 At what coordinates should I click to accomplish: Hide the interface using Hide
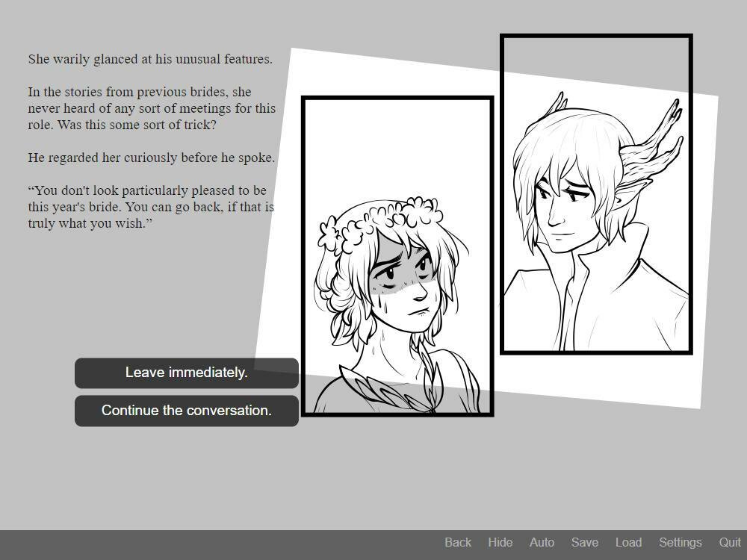[500, 543]
